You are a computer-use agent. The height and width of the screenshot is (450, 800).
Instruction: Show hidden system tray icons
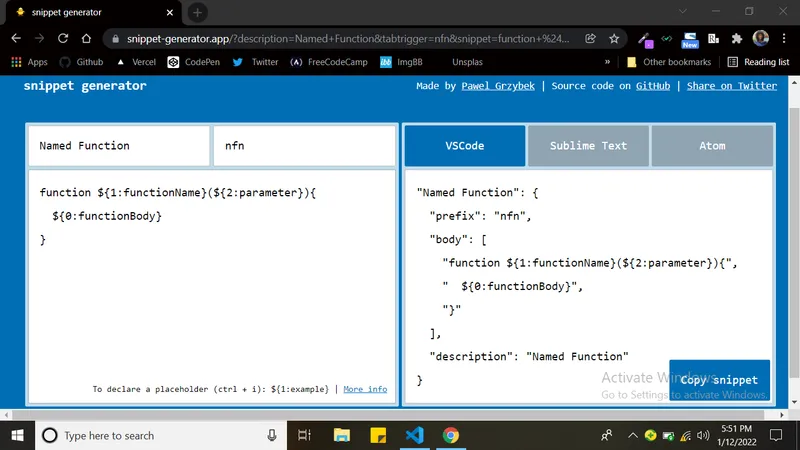tap(633, 436)
